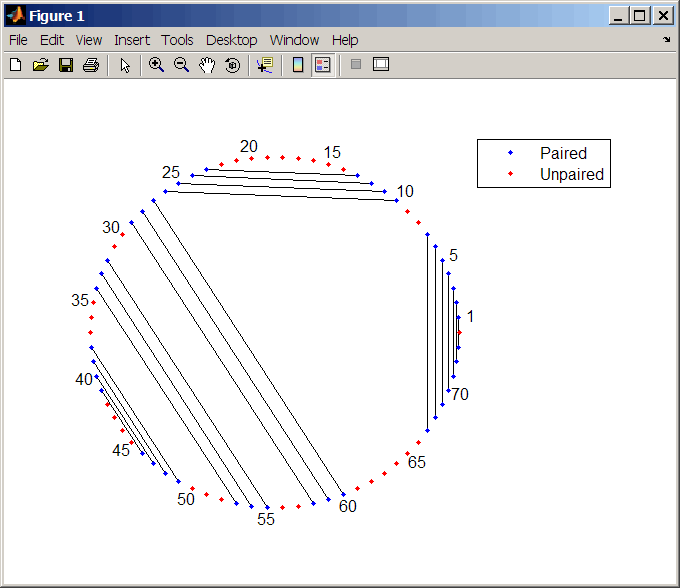Maximize the Figure 1 window
The image size is (680, 588).
coord(639,16)
